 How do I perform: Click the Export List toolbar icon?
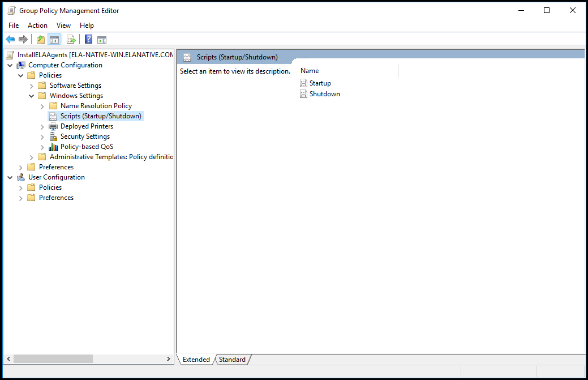pos(71,40)
